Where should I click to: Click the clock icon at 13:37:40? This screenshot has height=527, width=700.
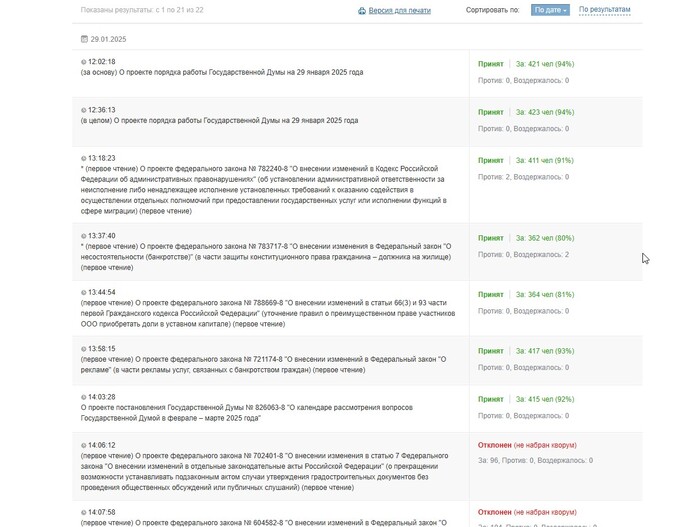click(84, 236)
